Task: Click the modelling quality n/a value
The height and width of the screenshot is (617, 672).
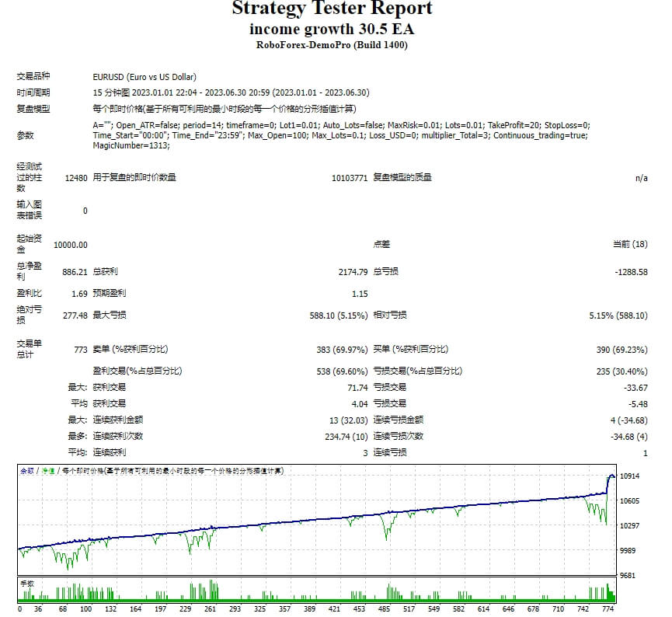Action: 641,178
